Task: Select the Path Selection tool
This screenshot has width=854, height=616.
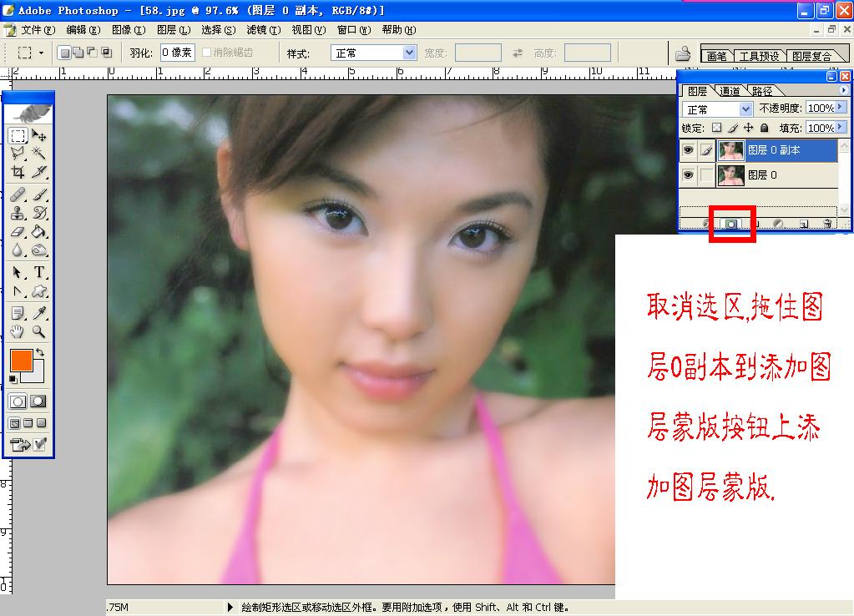Action: tap(18, 272)
